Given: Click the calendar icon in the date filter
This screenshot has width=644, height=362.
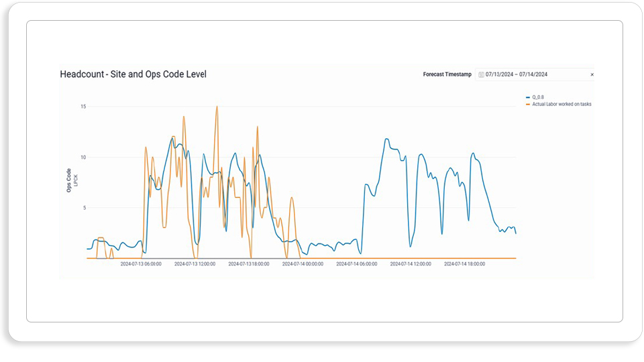Looking at the screenshot, I should [x=481, y=74].
